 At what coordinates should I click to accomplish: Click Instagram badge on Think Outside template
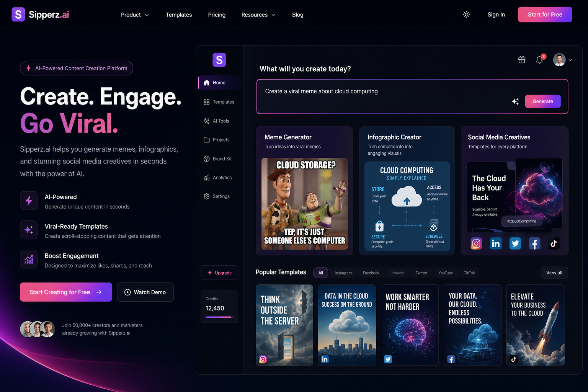click(263, 359)
